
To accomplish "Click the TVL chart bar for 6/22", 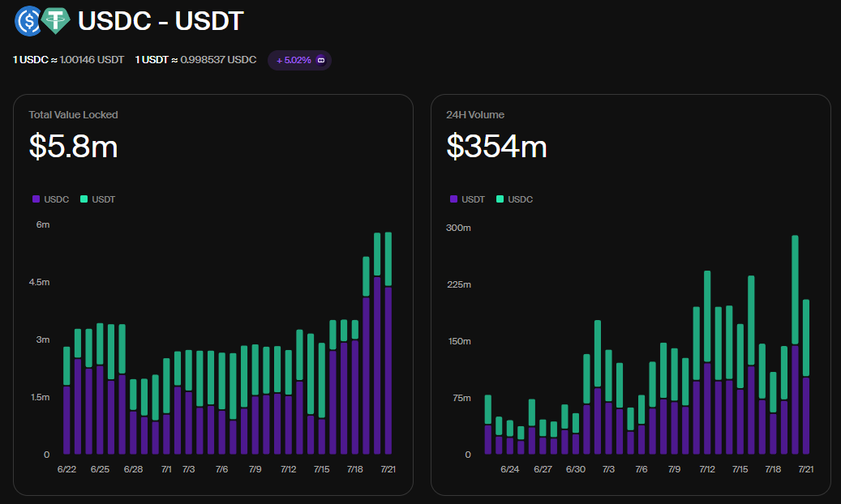I will coord(67,400).
